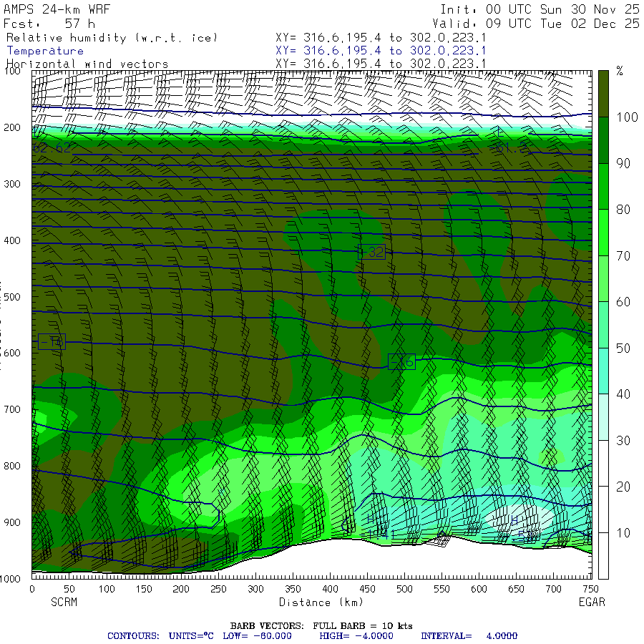
Task: Click the 'INTERVAL= 4.0000' text
Action: pyautogui.click(x=469, y=636)
